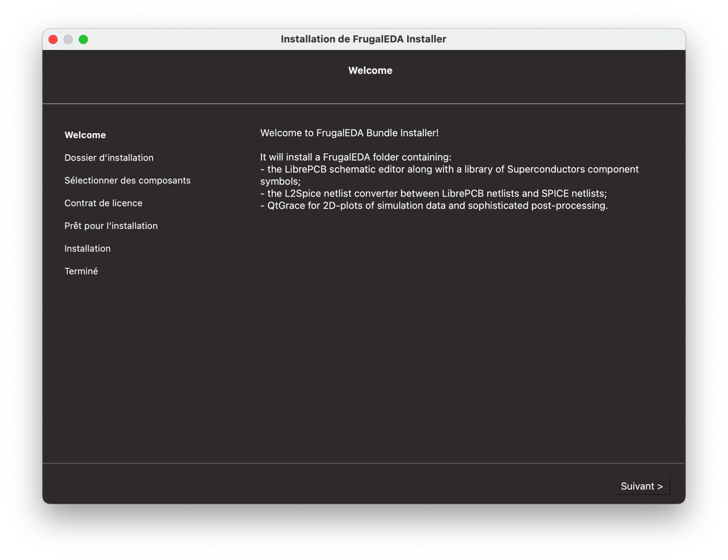Click the Suivant button to continue
Viewport: 728px width, 560px height.
[641, 486]
